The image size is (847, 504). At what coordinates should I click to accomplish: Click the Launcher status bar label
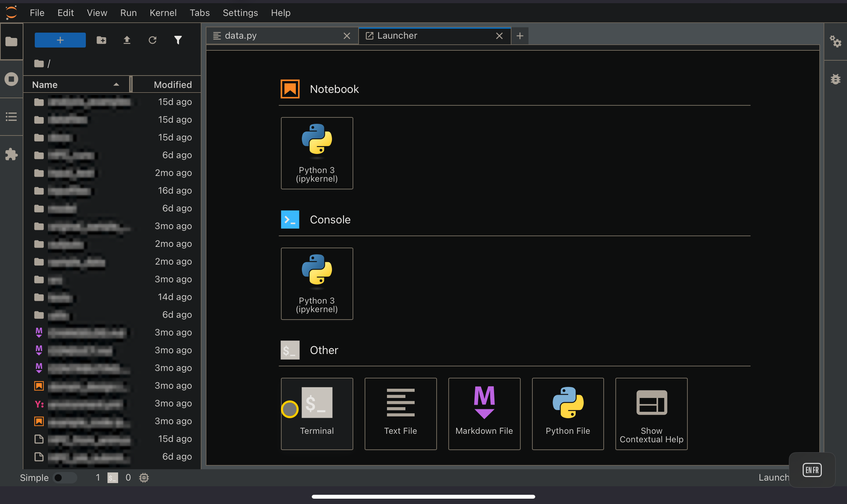[x=774, y=478]
